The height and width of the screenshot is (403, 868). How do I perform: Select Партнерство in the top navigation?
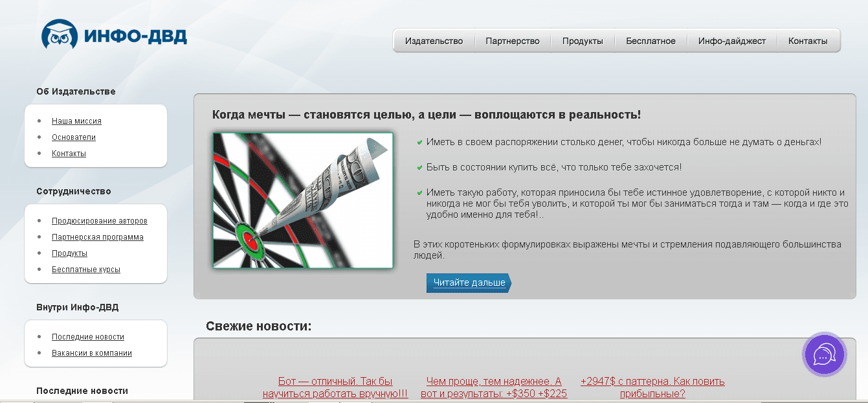pos(512,41)
